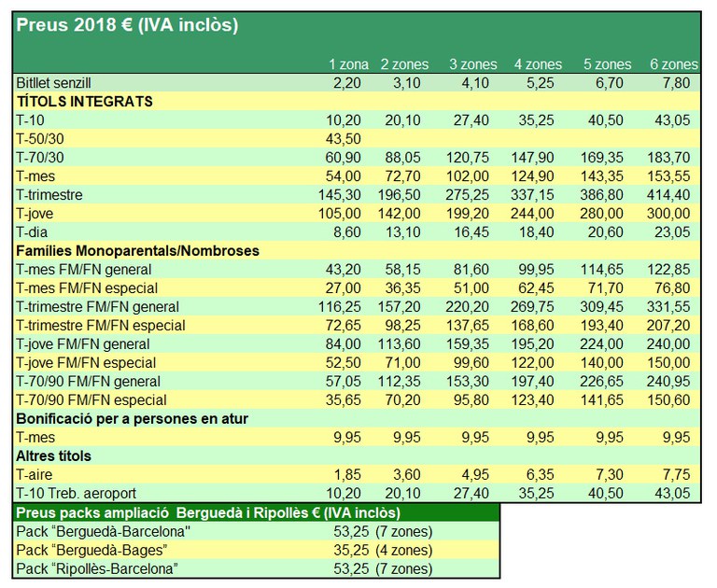Click the "TÍTOLS INTEGRATS" section heading
This screenshot has height=588, width=717.
[x=84, y=101]
